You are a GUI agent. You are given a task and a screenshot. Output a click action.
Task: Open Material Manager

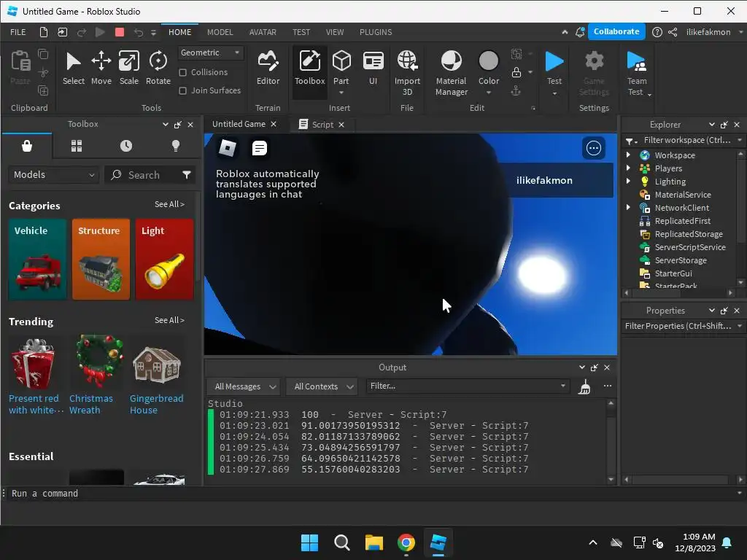coord(451,74)
